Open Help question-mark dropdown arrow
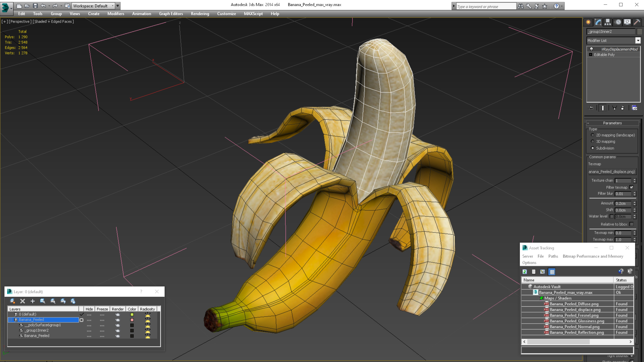 562,6
